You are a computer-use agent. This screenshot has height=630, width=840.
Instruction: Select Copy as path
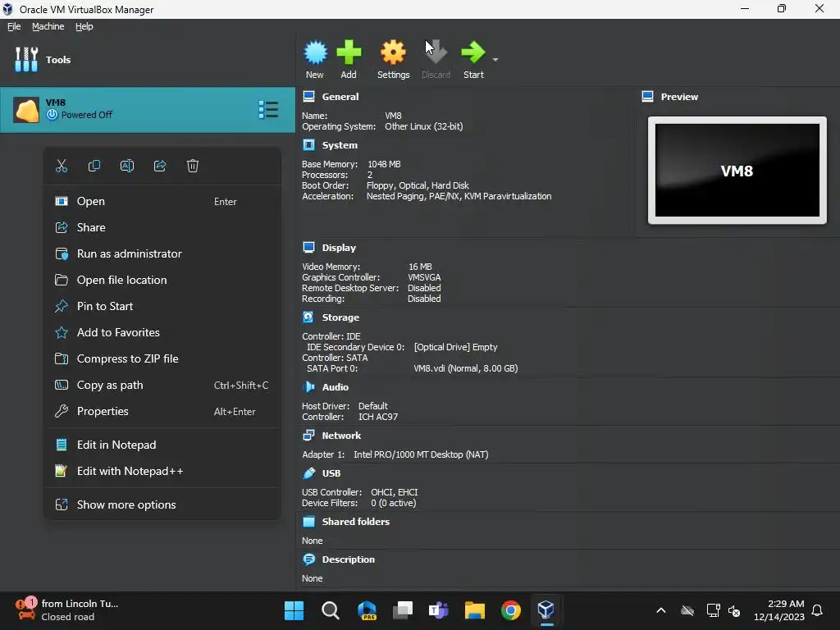(162, 386)
